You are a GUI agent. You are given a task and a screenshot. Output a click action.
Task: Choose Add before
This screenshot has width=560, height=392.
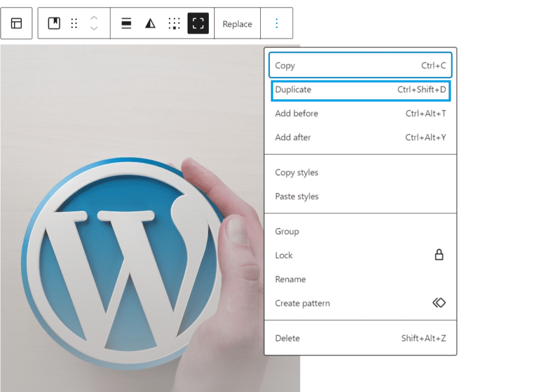[360, 114]
